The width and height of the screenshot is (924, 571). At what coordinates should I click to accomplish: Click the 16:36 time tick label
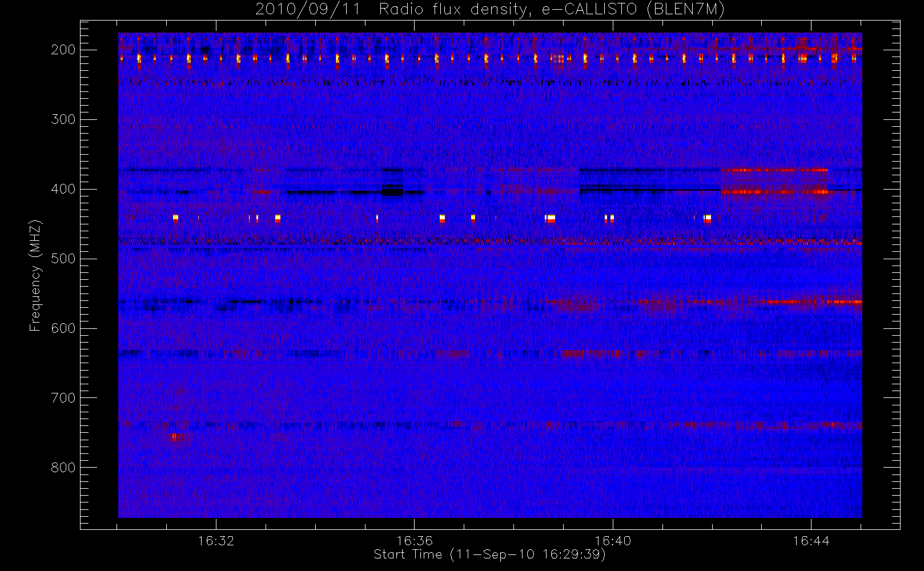pos(415,541)
